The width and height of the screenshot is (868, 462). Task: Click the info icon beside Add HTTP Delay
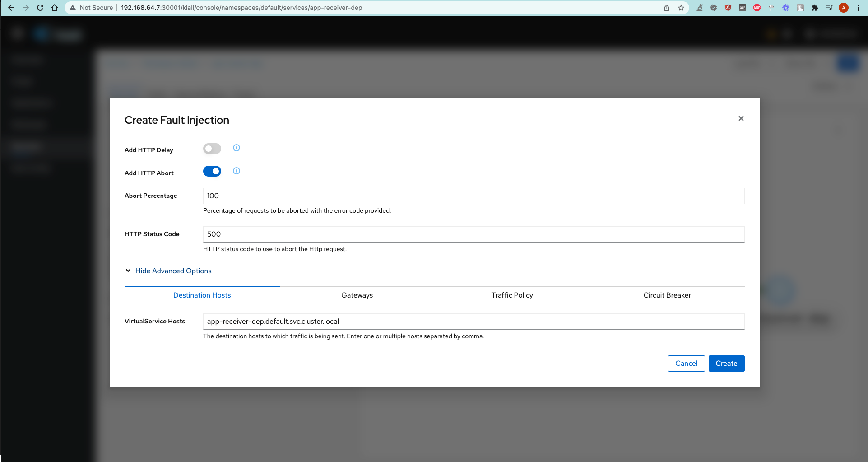tap(236, 148)
